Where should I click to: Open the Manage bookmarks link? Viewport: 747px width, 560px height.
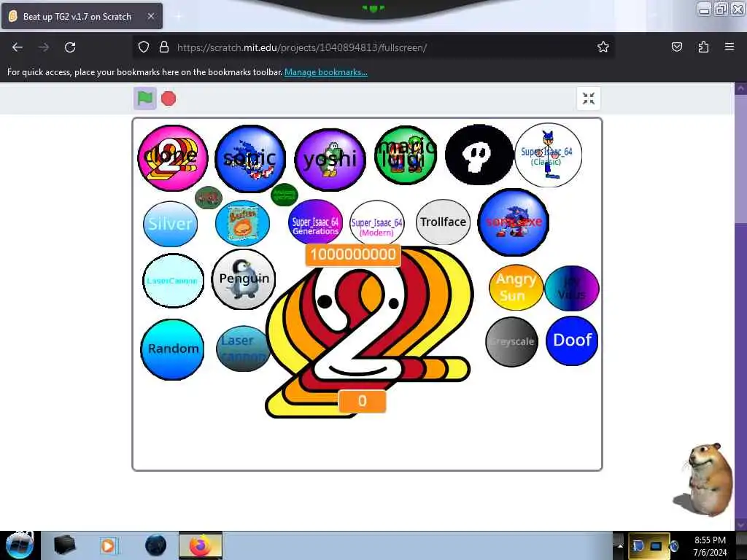tap(326, 72)
